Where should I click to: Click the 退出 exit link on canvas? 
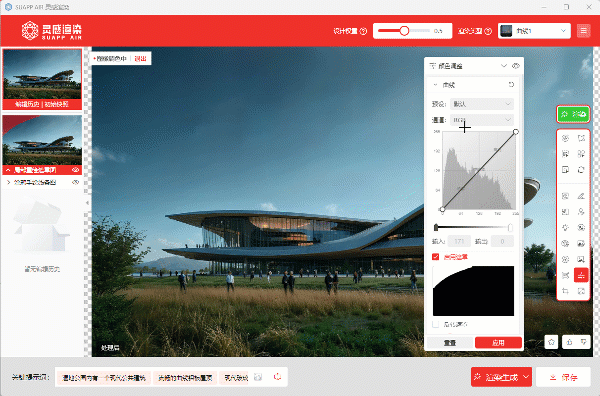pyautogui.click(x=140, y=59)
